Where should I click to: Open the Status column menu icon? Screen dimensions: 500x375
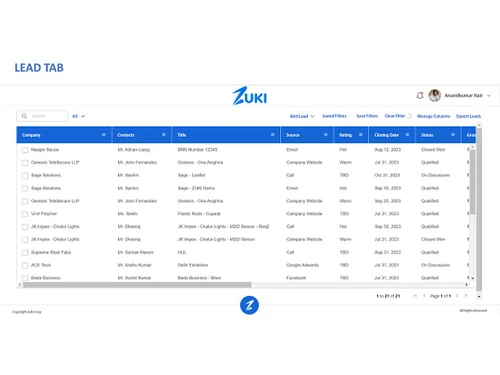pos(453,135)
